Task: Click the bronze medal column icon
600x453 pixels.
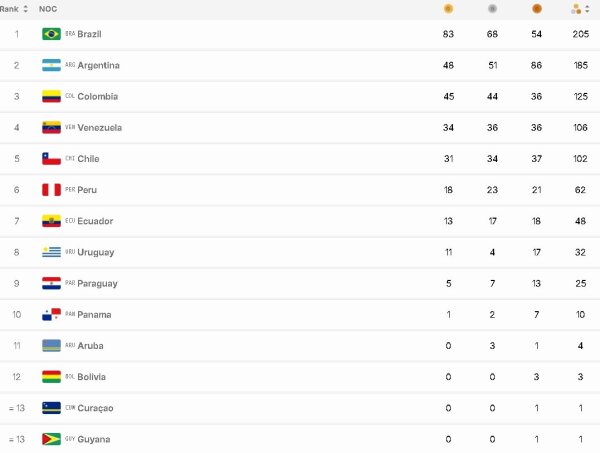Action: pyautogui.click(x=536, y=8)
